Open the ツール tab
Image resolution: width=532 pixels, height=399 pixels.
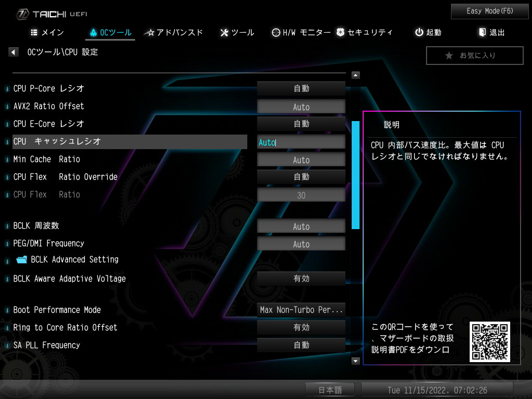click(x=237, y=32)
